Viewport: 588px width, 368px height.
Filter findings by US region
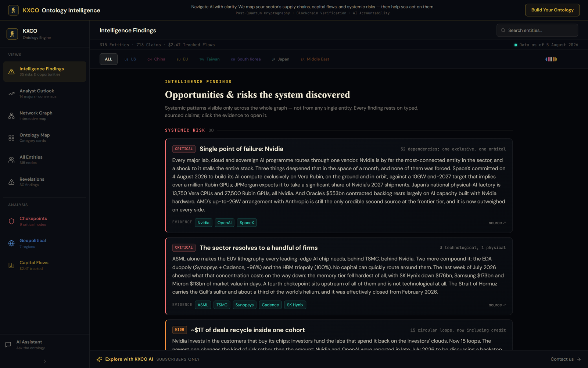pyautogui.click(x=130, y=59)
